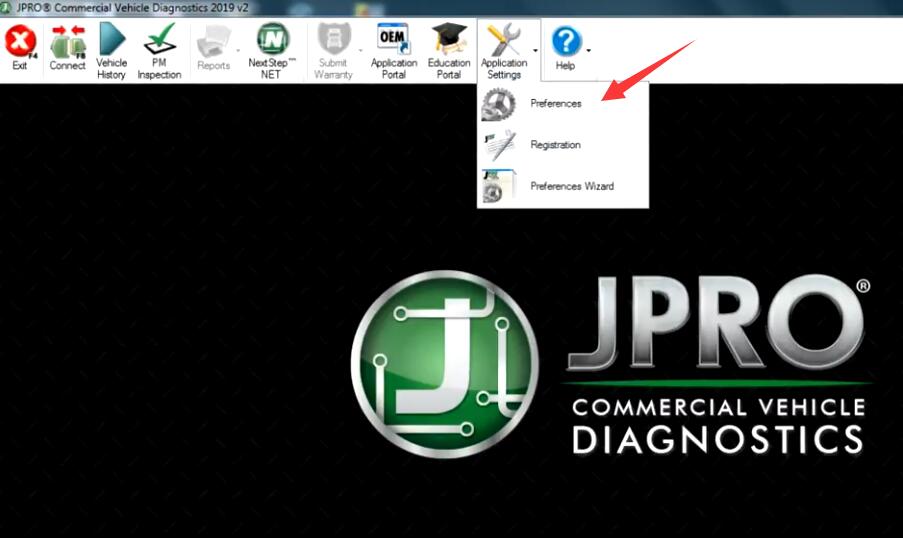Click the Submit Warranty shield icon

(x=333, y=39)
